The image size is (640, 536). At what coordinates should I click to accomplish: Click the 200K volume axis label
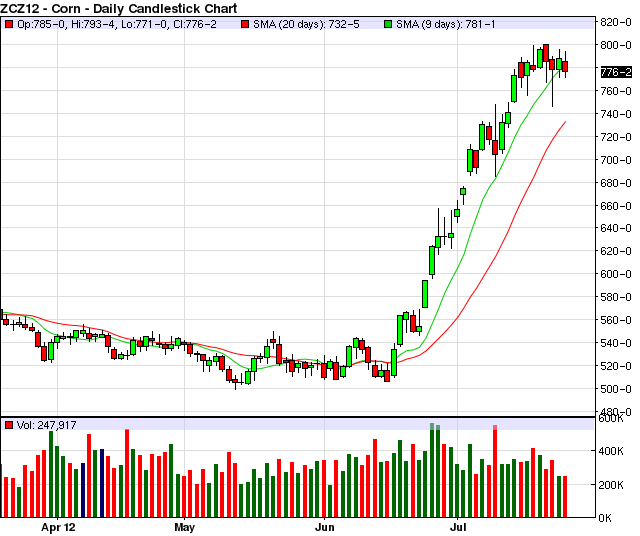(x=611, y=485)
